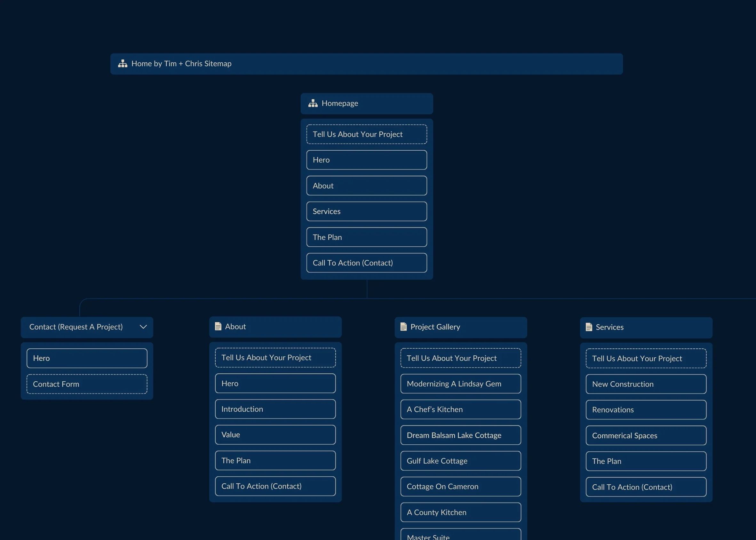Select the Renovations block under Services

[x=646, y=410]
